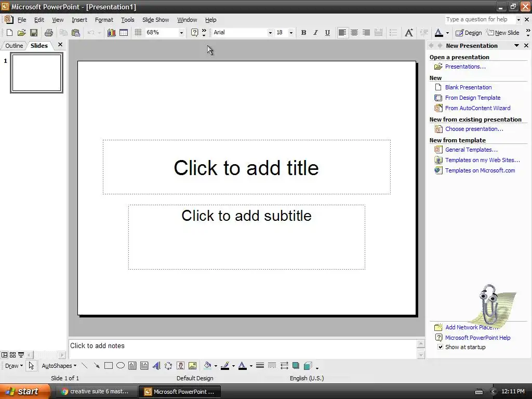The height and width of the screenshot is (399, 532).
Task: Open the font color dropdown arrow in toolbar
Action: tap(447, 33)
